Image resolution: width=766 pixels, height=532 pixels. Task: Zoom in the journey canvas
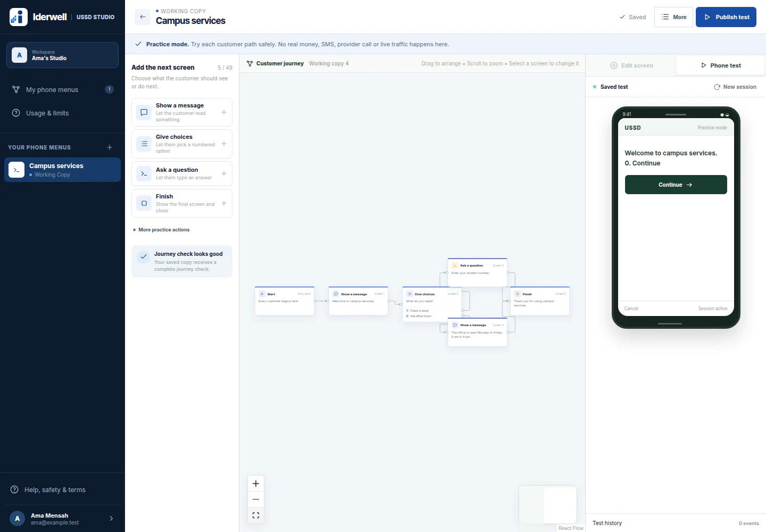tap(256, 484)
